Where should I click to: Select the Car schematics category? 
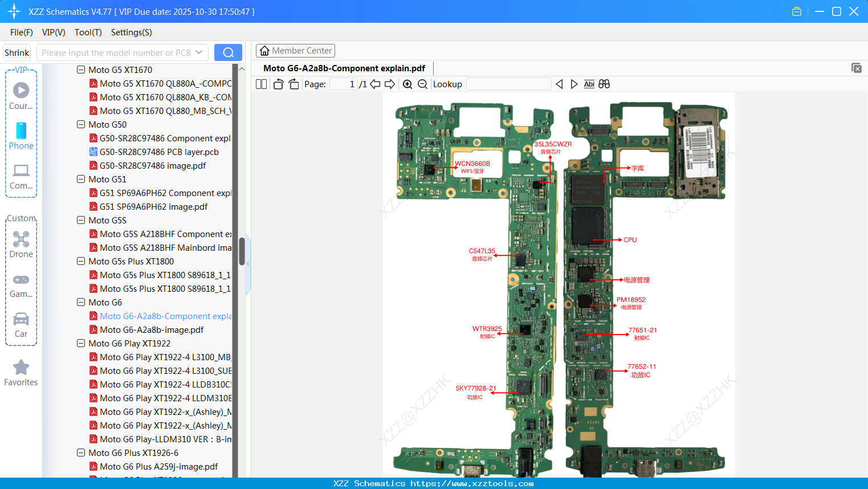tap(21, 326)
